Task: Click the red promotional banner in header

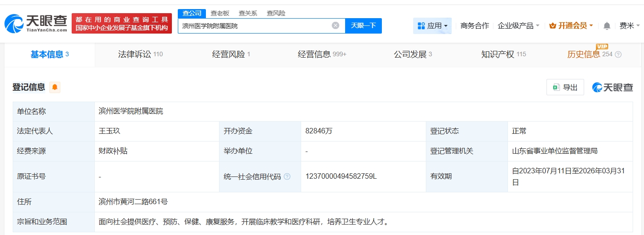Action: coord(122,23)
